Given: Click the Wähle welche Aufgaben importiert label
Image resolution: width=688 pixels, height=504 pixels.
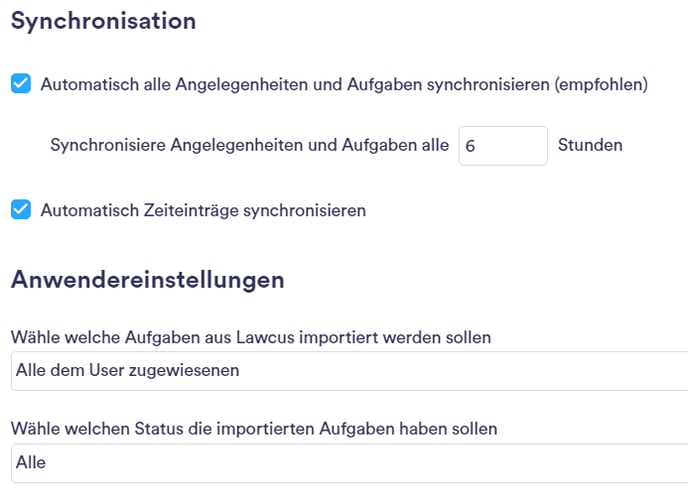Looking at the screenshot, I should click(x=251, y=337).
